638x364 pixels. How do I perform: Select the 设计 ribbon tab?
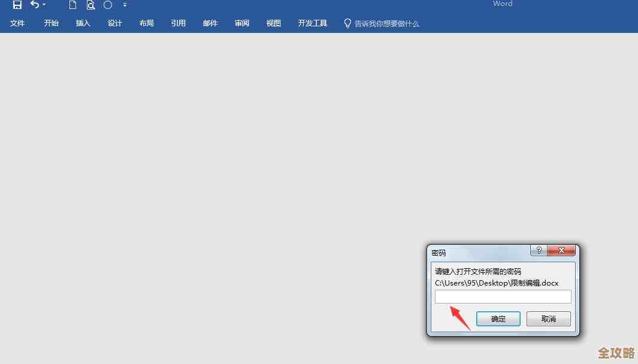114,23
